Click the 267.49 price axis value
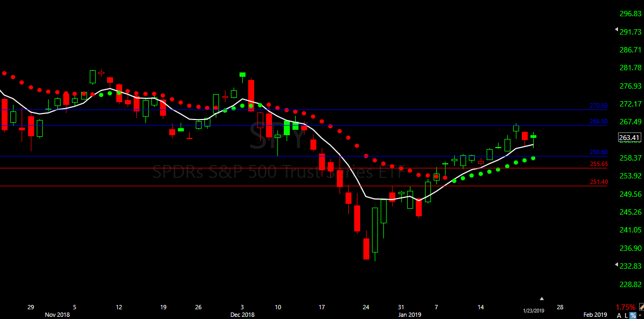Screen dimensions: 644x319 pos(630,122)
